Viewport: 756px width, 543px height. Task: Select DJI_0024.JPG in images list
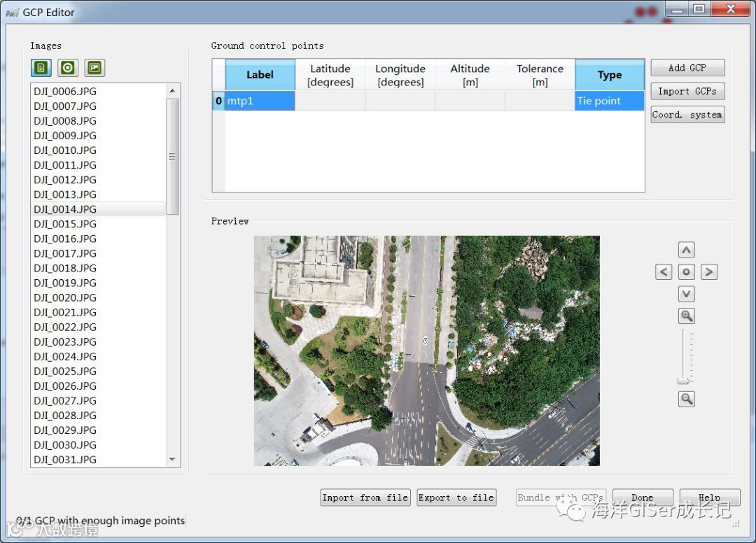pyautogui.click(x=99, y=357)
